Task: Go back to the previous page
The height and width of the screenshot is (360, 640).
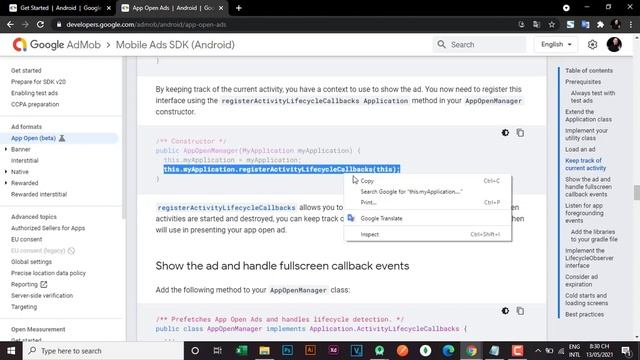Action: (x=10, y=24)
